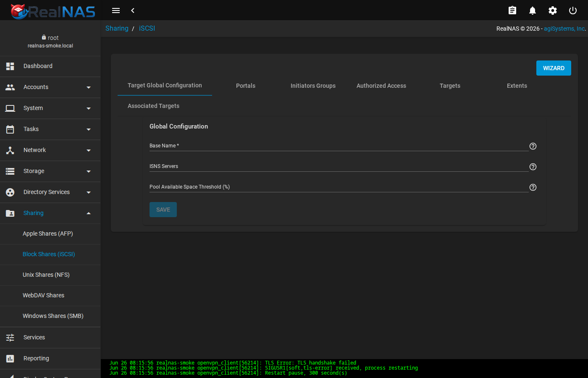Click the iSCSI breadcrumb link
This screenshot has height=378, width=588.
(147, 28)
